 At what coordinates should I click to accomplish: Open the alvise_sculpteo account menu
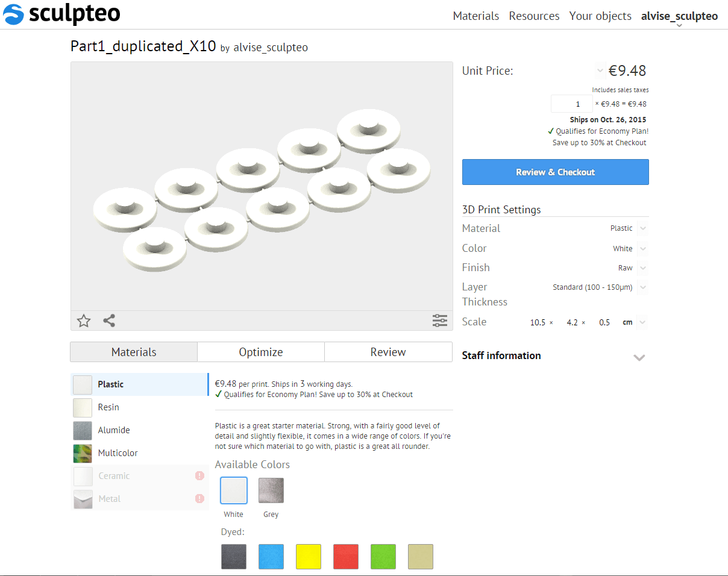pos(679,16)
